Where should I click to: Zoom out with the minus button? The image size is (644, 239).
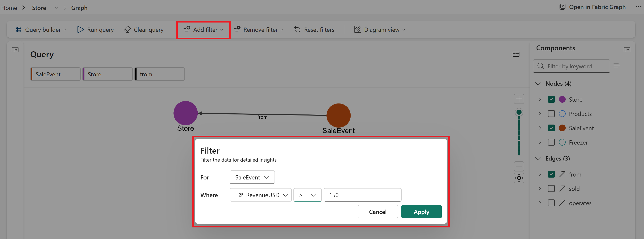(519, 166)
